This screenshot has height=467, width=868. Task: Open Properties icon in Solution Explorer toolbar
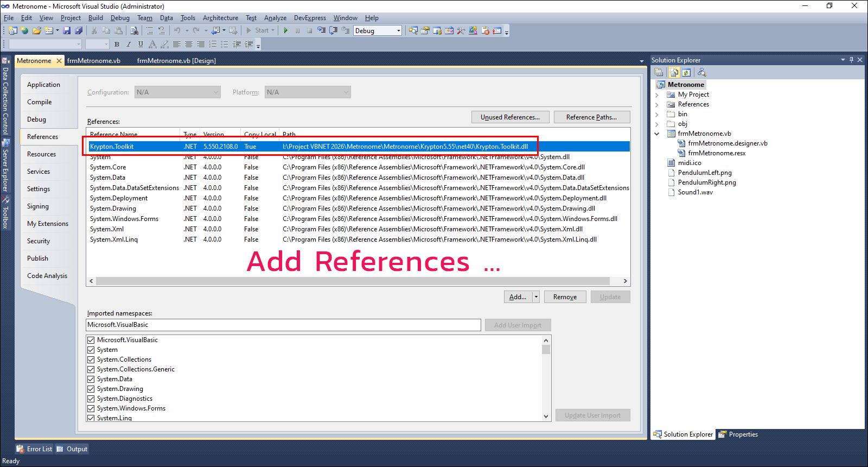pos(659,72)
